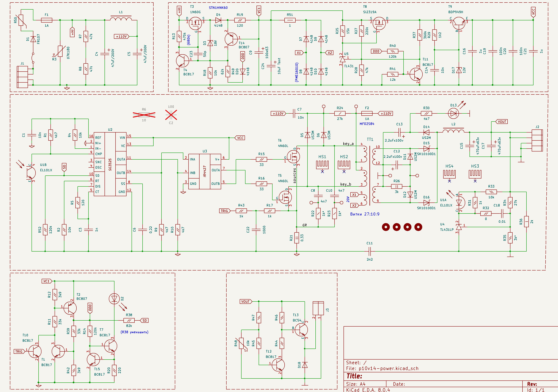Select the +110V label near L1

coord(121,36)
